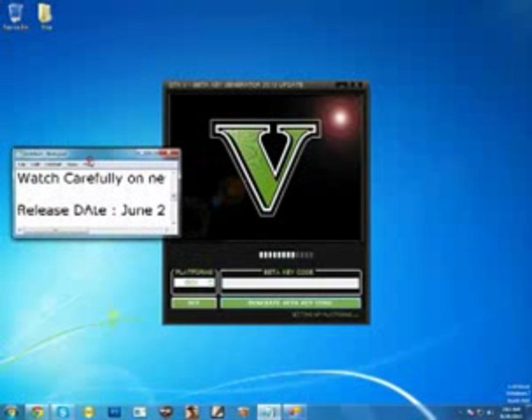Image resolution: width=532 pixels, height=420 pixels.
Task: Open the Outlook taskbar icon
Action: coord(139,412)
